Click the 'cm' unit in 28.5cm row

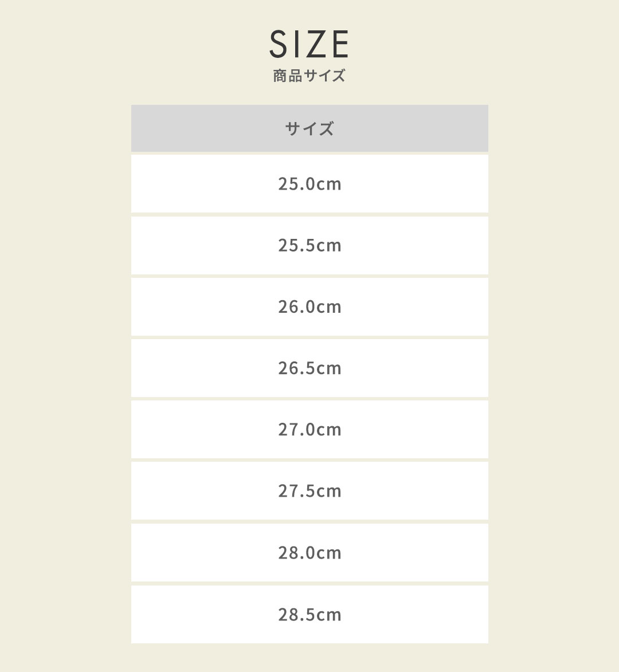[329, 615]
